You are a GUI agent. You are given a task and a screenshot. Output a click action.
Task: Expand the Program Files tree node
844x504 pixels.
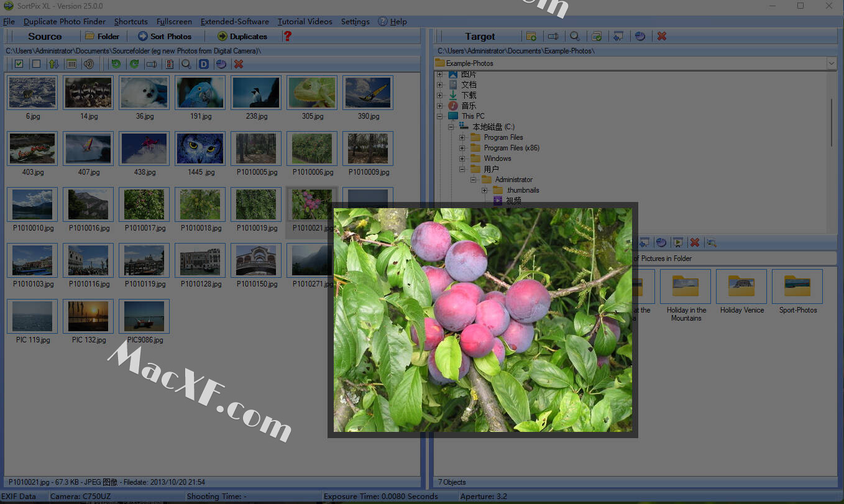462,137
